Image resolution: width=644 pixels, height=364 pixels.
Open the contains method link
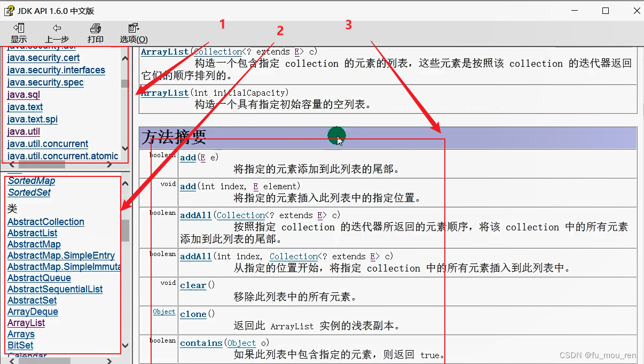pos(201,343)
